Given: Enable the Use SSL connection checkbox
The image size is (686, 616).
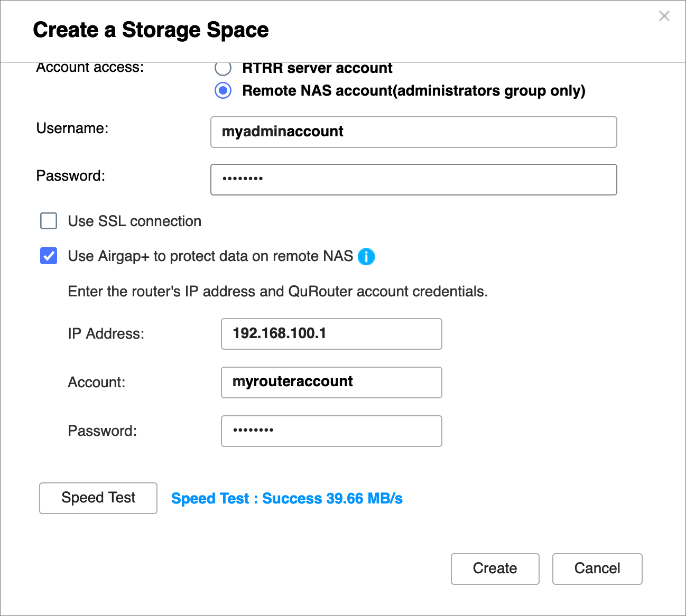Looking at the screenshot, I should tap(49, 221).
